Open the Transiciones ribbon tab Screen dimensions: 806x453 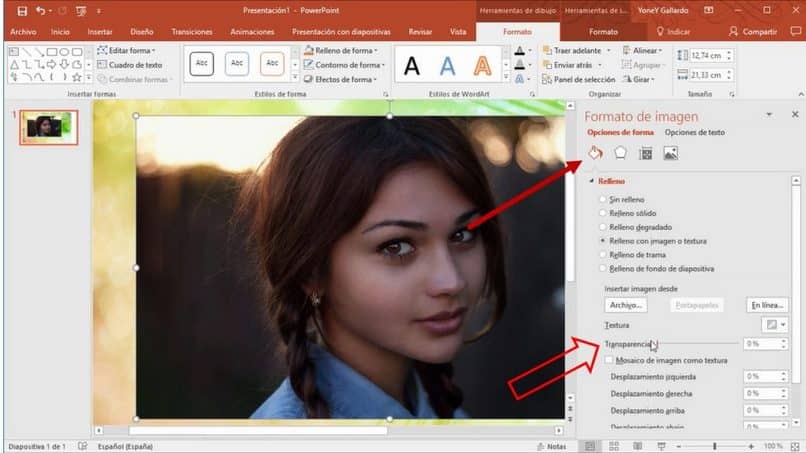tap(192, 32)
